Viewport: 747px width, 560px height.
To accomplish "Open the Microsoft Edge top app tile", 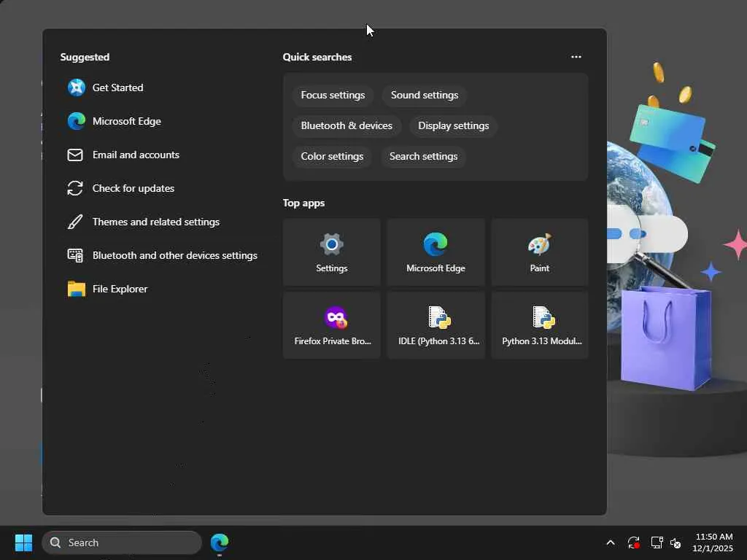I will tap(436, 252).
